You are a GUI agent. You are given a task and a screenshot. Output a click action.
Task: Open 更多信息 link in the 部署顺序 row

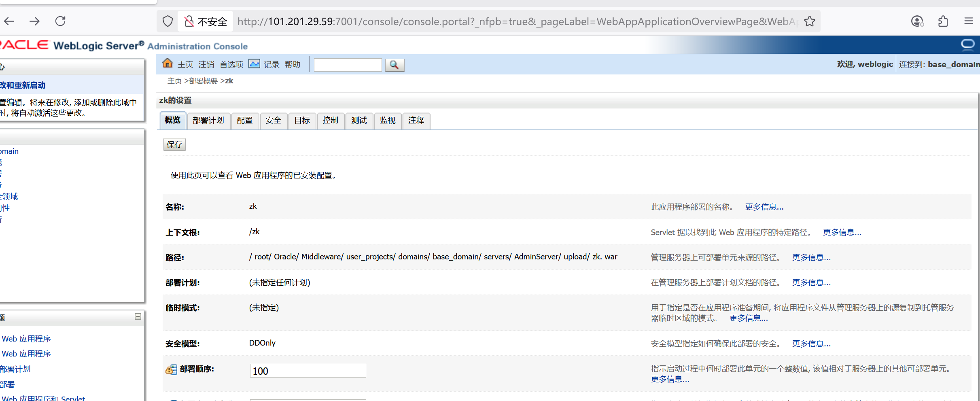(x=670, y=379)
